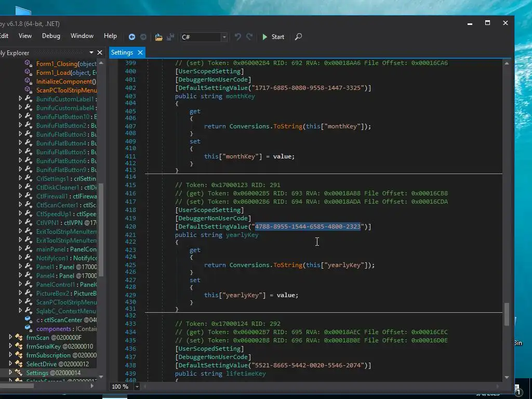Image resolution: width=532 pixels, height=399 pixels.
Task: Open an assembly with the folder icon
Action: (x=158, y=37)
